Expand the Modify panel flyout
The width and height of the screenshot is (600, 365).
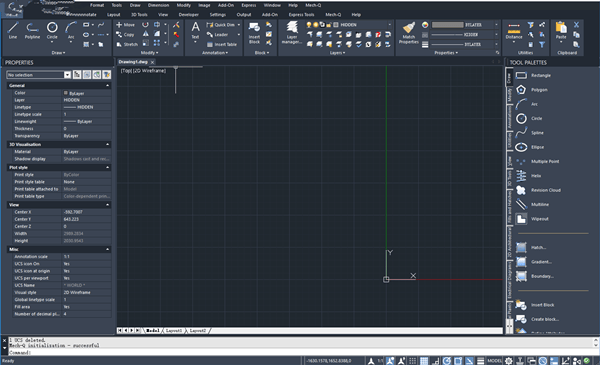click(x=149, y=53)
